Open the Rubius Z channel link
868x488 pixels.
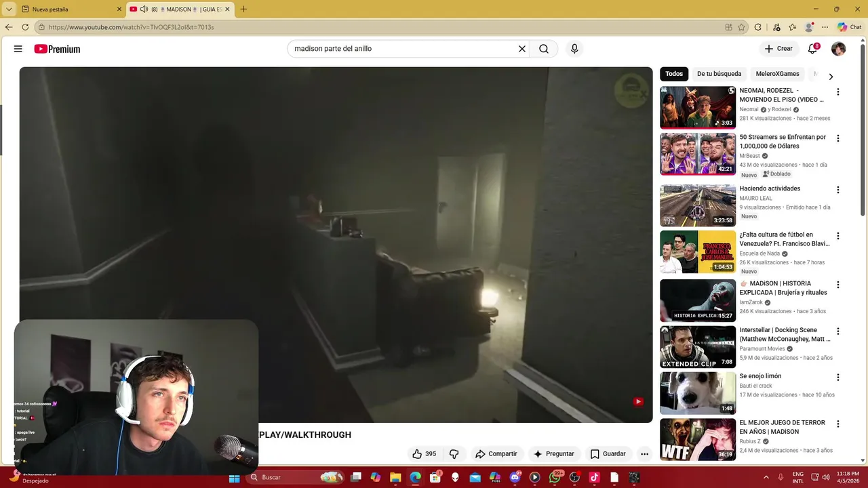[x=750, y=441]
